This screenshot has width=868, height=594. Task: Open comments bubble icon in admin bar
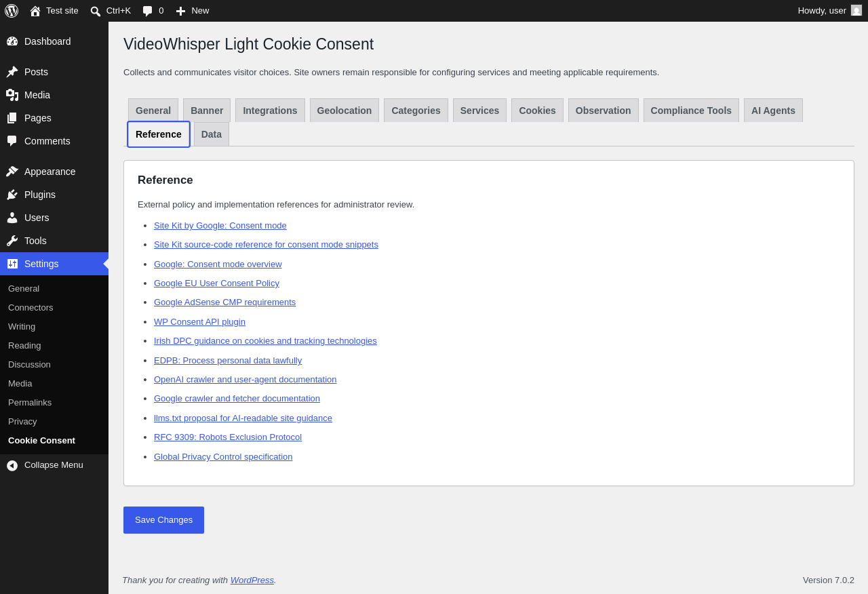point(148,11)
